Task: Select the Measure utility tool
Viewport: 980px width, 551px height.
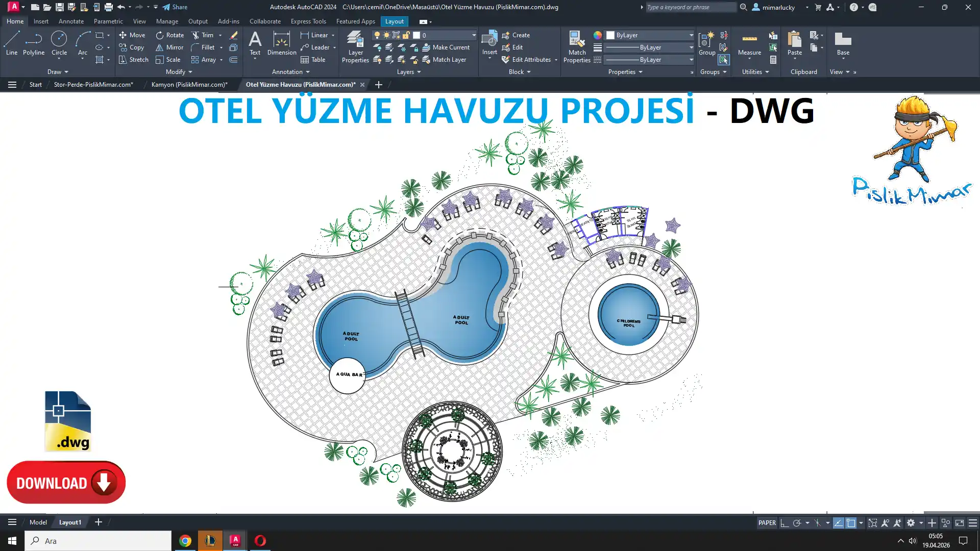Action: pyautogui.click(x=749, y=43)
